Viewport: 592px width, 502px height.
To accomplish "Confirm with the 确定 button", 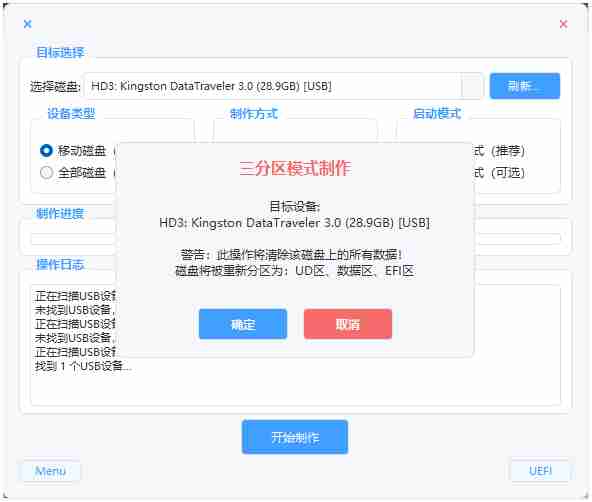I will pos(243,324).
